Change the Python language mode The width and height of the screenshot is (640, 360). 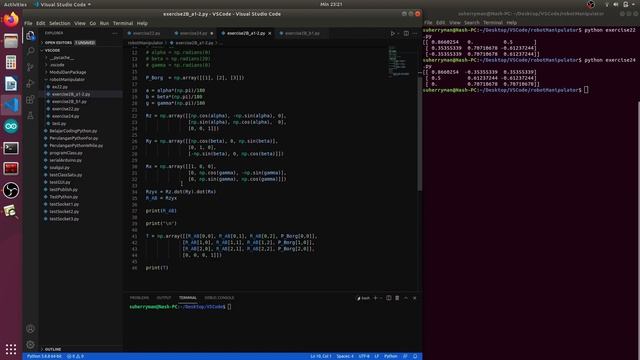(x=391, y=356)
